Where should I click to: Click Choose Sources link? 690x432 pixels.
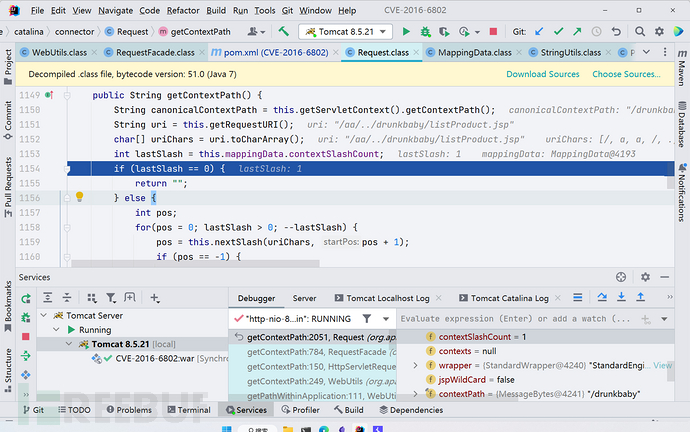tap(626, 74)
